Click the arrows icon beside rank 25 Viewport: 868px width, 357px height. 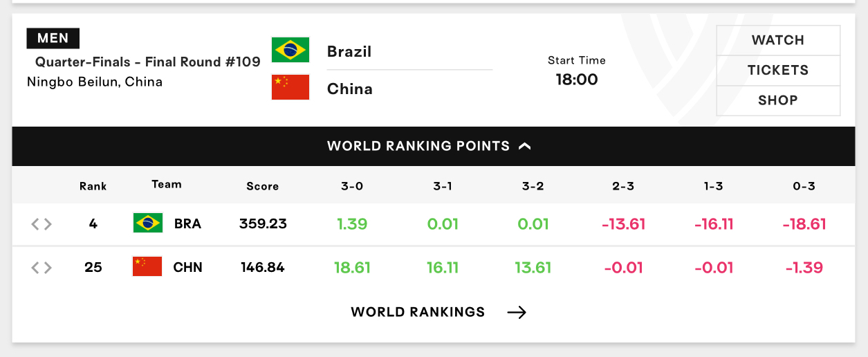[x=41, y=268]
